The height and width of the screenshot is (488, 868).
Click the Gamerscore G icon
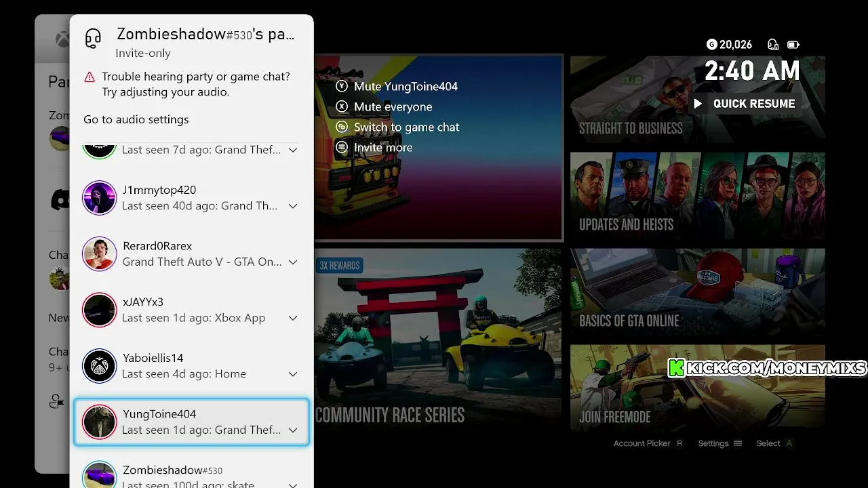coord(711,45)
